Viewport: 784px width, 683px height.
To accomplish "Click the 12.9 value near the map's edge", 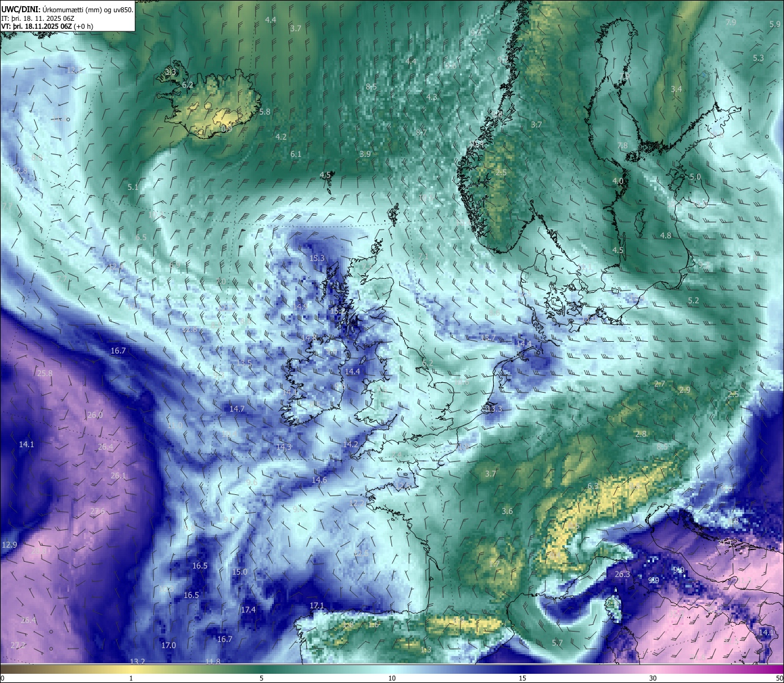I will 10,545.
